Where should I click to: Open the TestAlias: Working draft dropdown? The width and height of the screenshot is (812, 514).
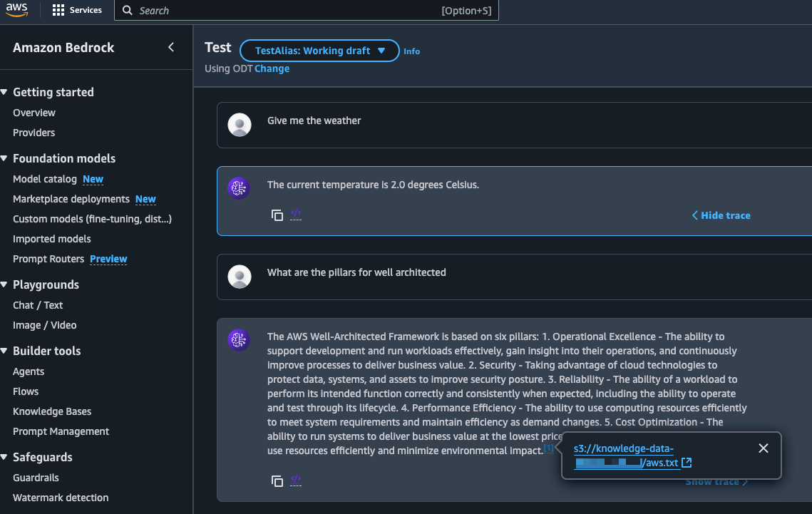(x=319, y=51)
